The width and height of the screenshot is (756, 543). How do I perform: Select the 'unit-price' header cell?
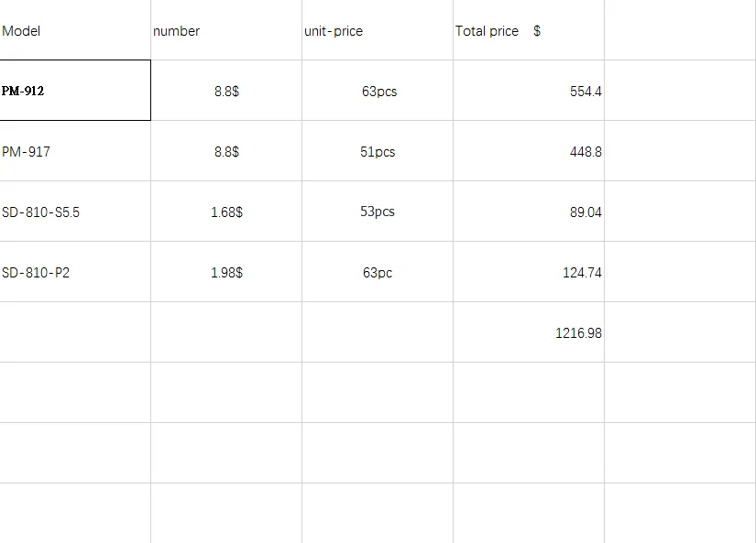(378, 31)
